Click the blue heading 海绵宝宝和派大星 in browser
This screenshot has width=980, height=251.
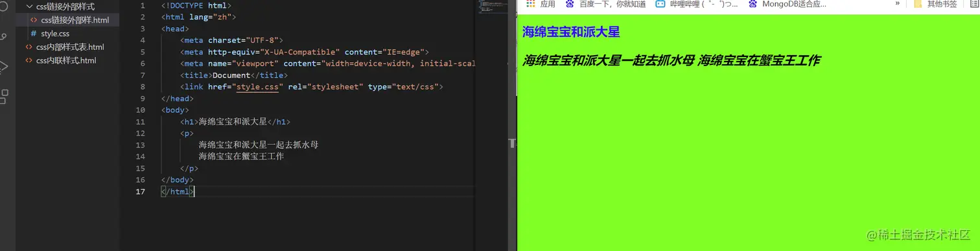571,31
